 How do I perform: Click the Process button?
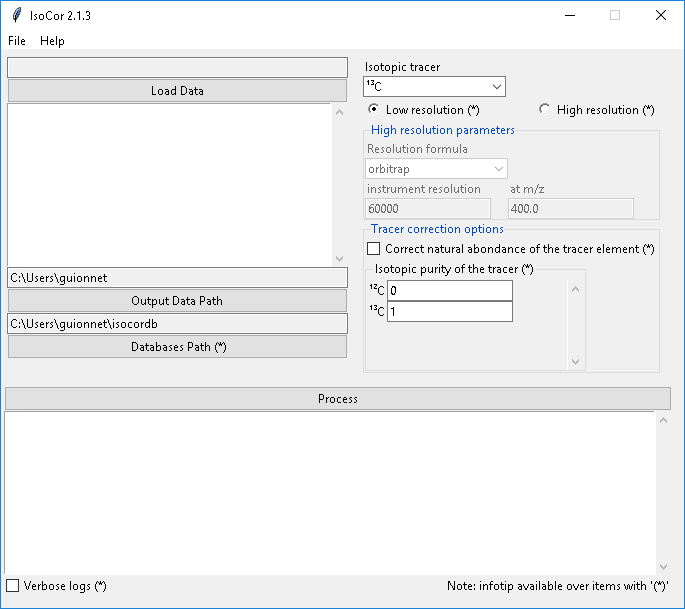point(338,398)
